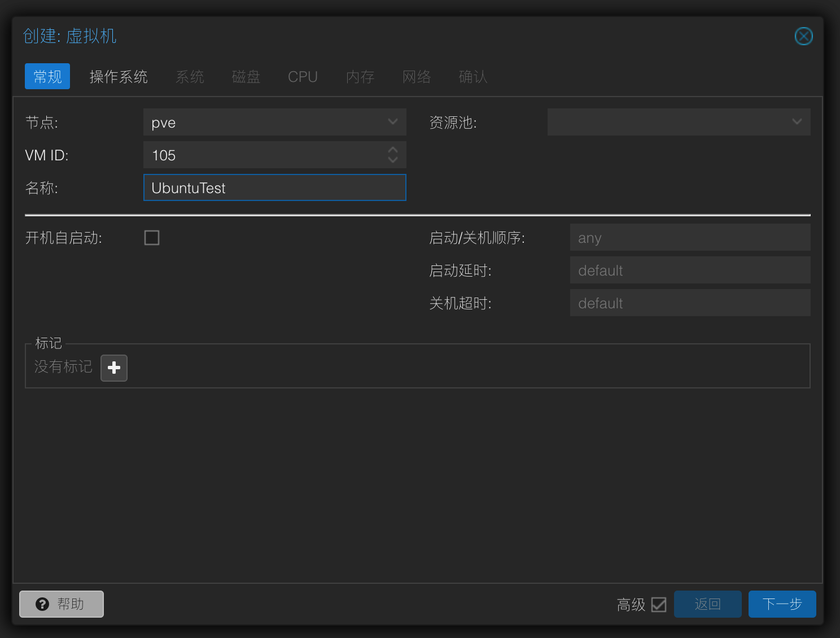Go to the 磁盘 disk tab
The width and height of the screenshot is (840, 638).
tap(246, 77)
